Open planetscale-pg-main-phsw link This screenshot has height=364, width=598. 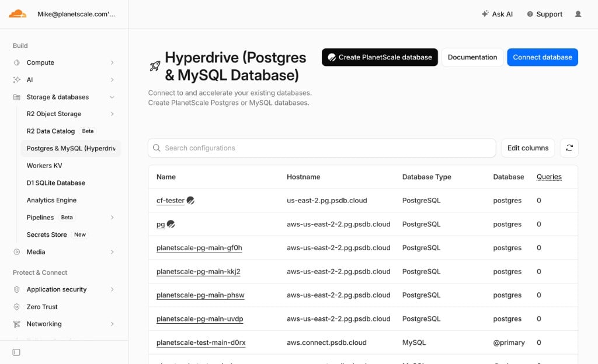pyautogui.click(x=200, y=295)
